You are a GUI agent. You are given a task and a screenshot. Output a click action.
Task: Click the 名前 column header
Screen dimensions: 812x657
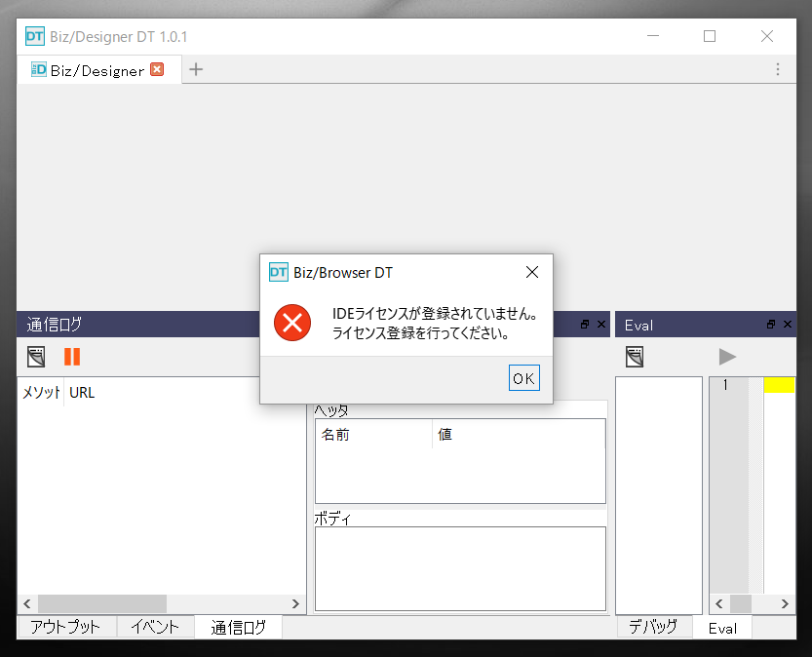374,434
